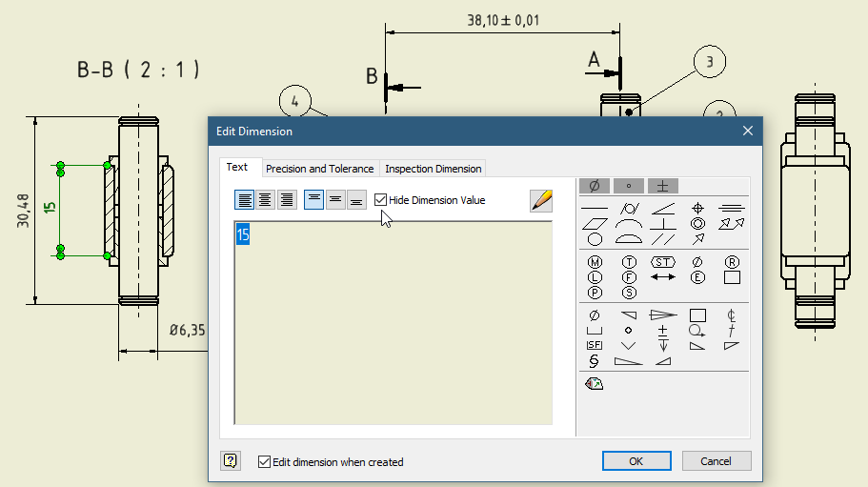This screenshot has width=868, height=487.
Task: Insert the cylindricity symbol
Action: (x=629, y=208)
